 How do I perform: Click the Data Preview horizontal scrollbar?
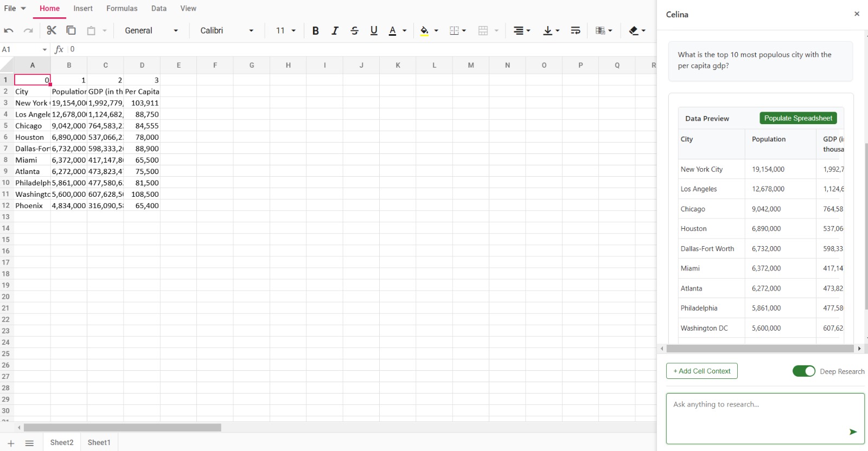[761, 349]
